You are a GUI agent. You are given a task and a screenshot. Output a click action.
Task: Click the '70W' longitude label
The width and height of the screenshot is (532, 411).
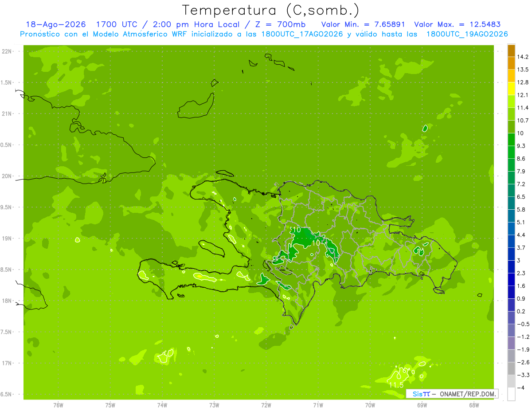pos(370,405)
